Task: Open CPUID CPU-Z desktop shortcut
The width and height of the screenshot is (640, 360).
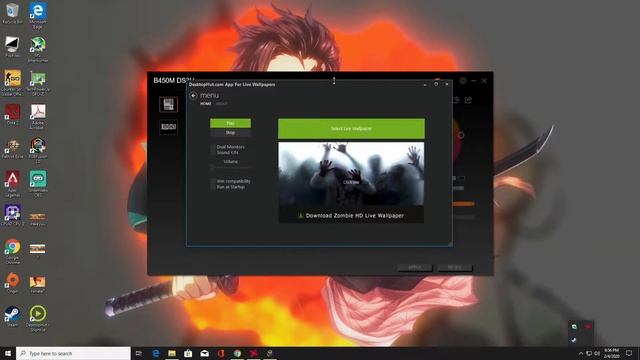Action: (x=12, y=215)
